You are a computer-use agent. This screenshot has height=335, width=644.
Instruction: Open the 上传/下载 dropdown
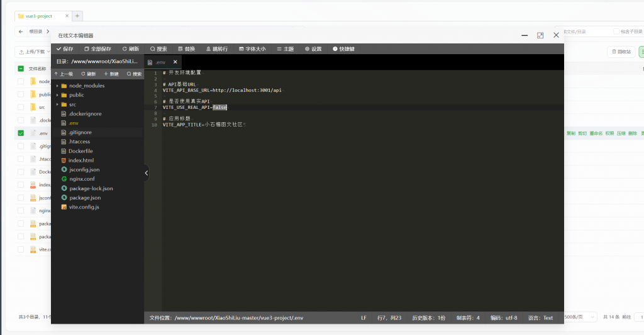pyautogui.click(x=33, y=52)
